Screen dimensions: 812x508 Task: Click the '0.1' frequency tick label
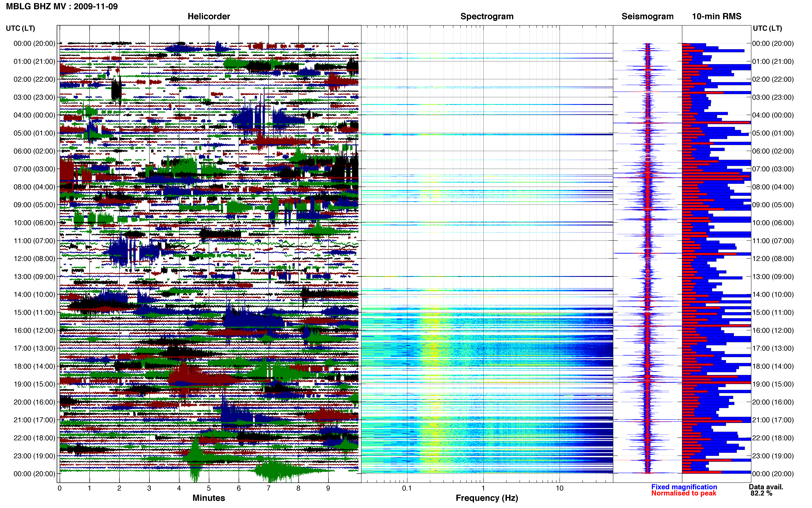coord(407,488)
